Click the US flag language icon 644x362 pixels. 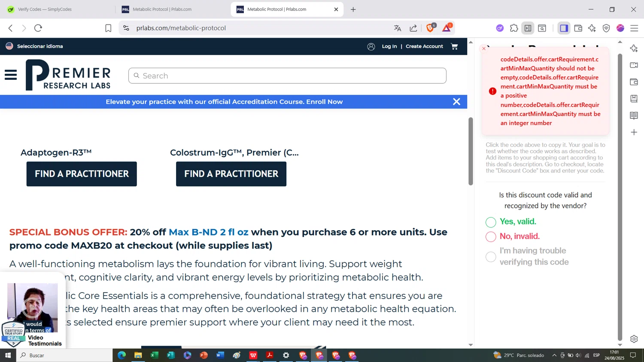coord(9,46)
